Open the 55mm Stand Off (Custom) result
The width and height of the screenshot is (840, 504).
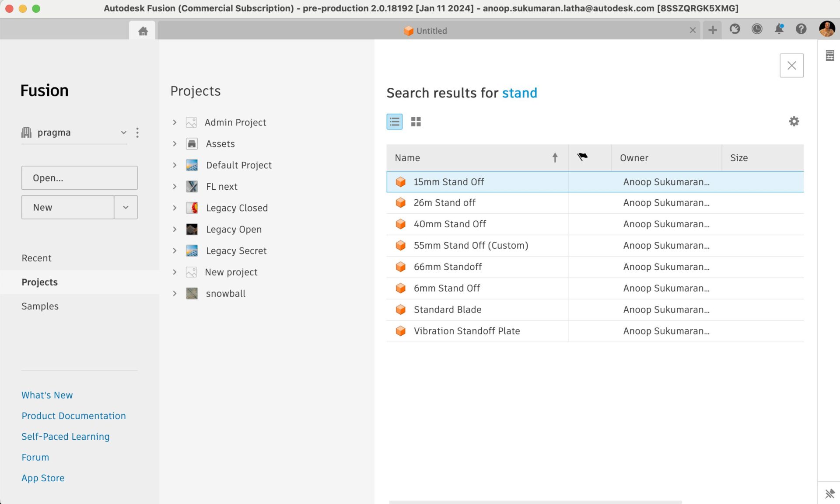coord(471,245)
